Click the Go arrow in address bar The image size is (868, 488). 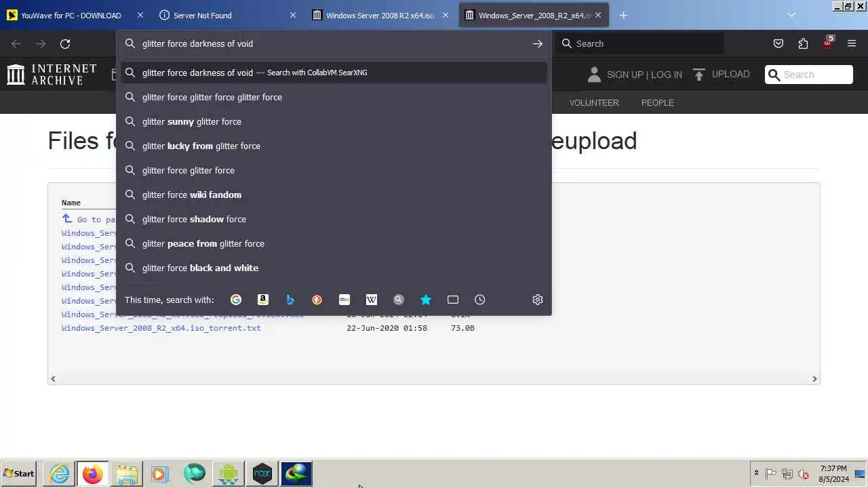[538, 43]
